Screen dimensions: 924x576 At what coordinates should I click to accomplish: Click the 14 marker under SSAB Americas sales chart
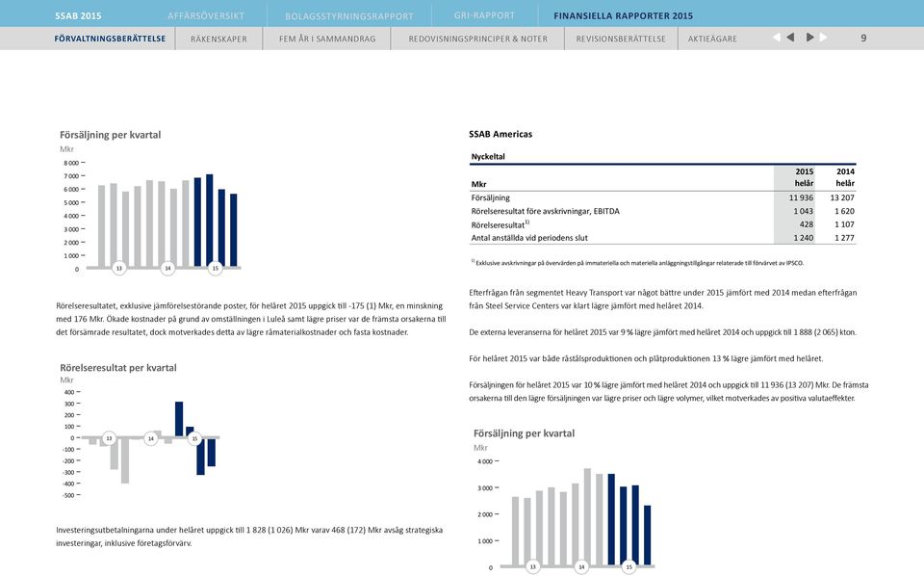(x=581, y=567)
